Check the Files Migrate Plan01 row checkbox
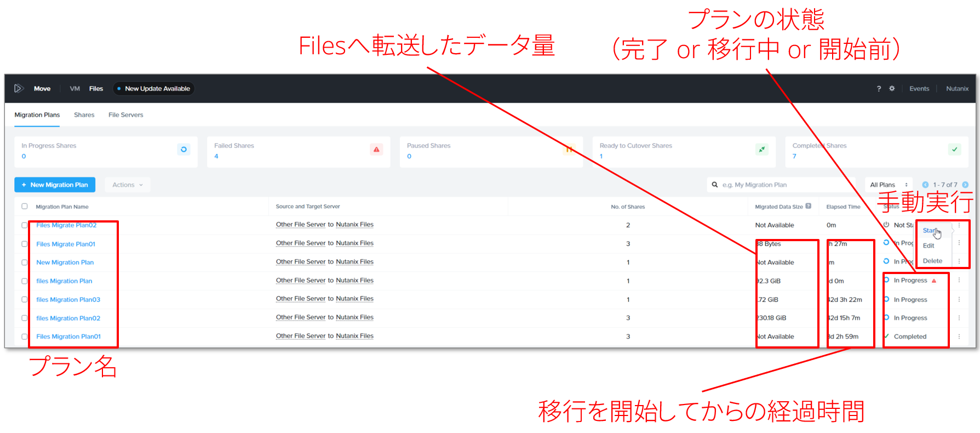 (24, 244)
